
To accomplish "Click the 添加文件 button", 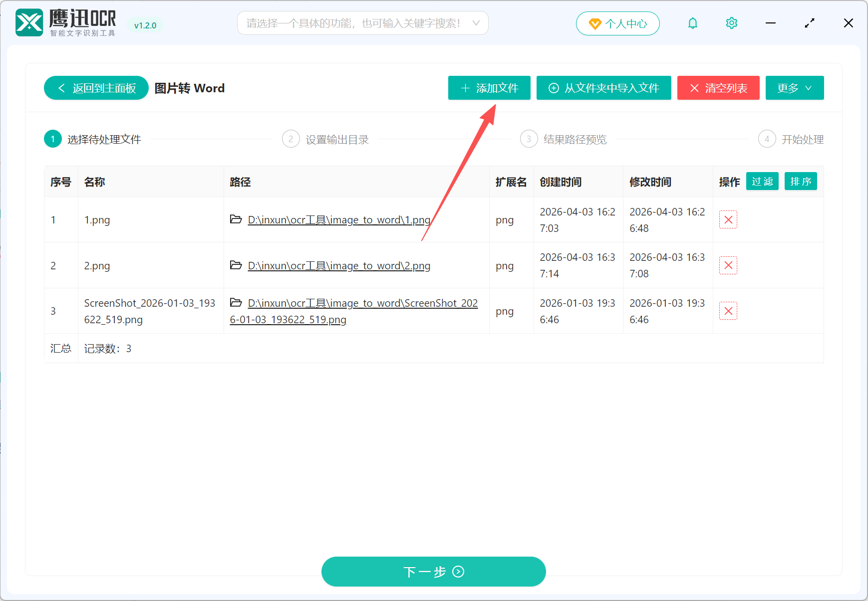I will click(489, 88).
